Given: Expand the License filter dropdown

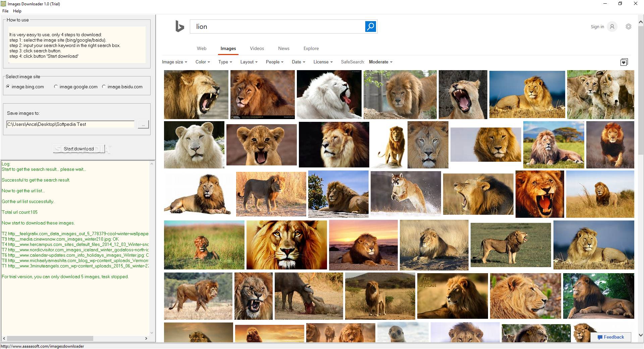Looking at the screenshot, I should [x=323, y=62].
